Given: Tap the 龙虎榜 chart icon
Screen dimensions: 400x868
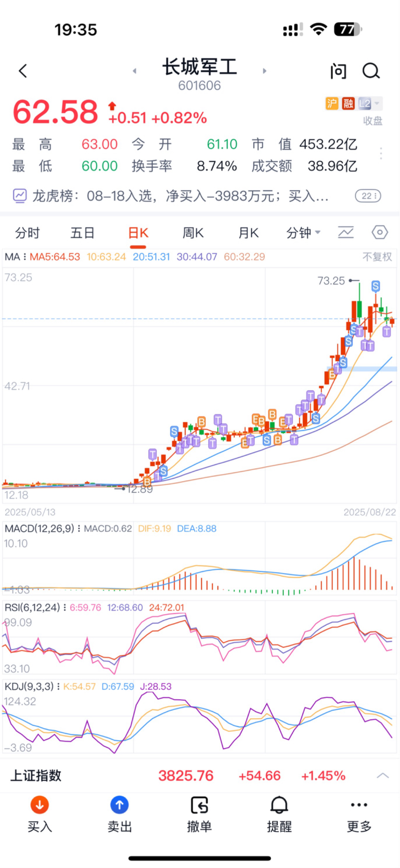Looking at the screenshot, I should (20, 196).
